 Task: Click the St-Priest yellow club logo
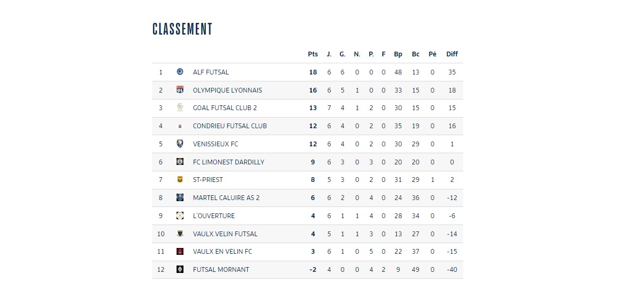coord(180,180)
